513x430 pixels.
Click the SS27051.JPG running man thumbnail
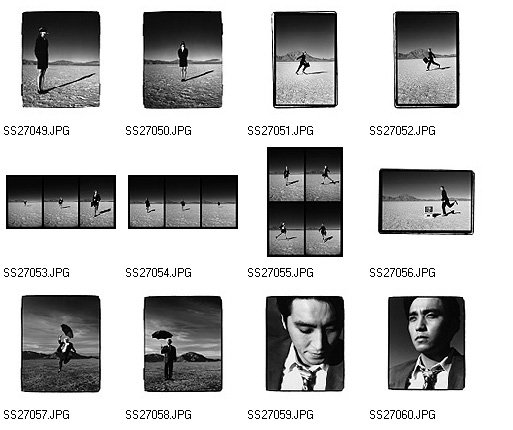tap(305, 60)
